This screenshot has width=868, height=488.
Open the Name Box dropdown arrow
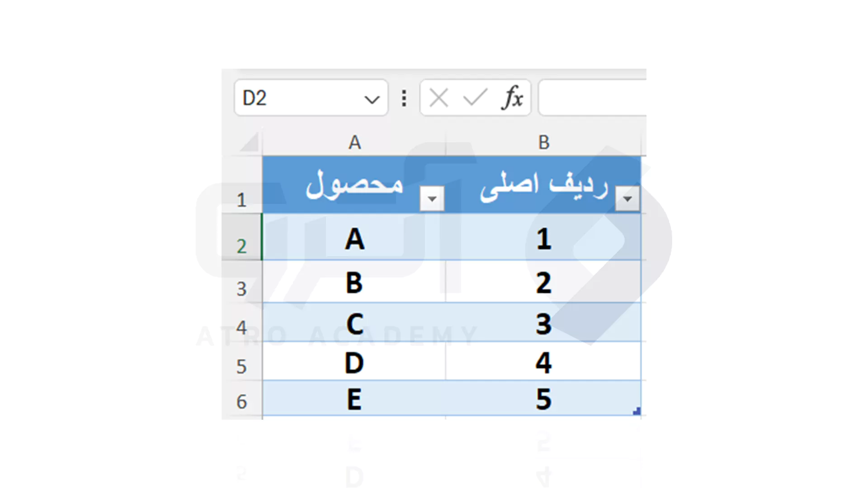tap(372, 99)
